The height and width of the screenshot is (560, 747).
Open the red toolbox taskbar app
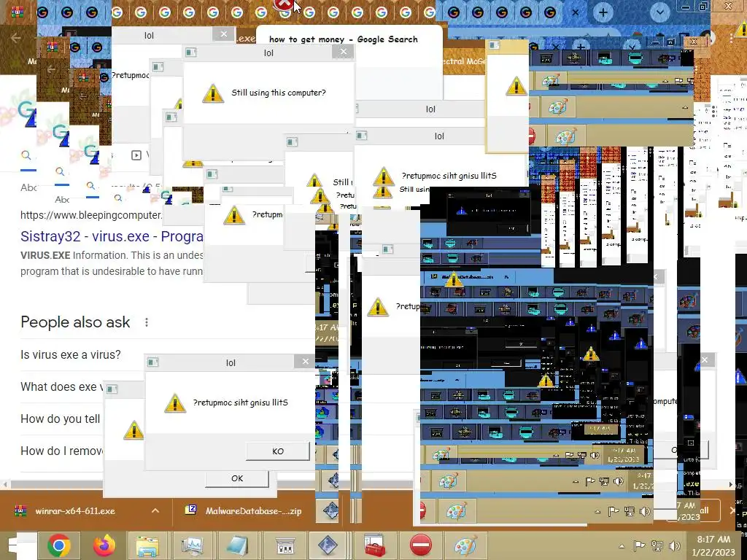(x=374, y=545)
